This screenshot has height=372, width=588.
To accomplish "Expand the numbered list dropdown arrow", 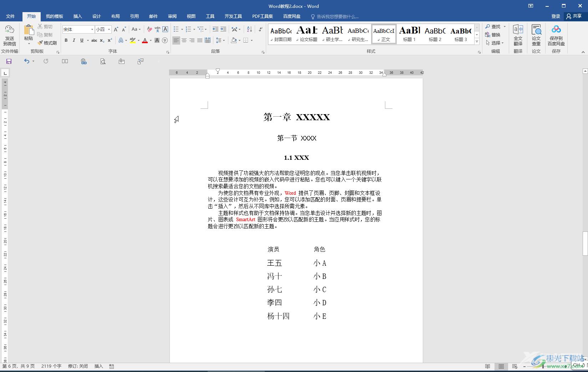I will (x=194, y=30).
